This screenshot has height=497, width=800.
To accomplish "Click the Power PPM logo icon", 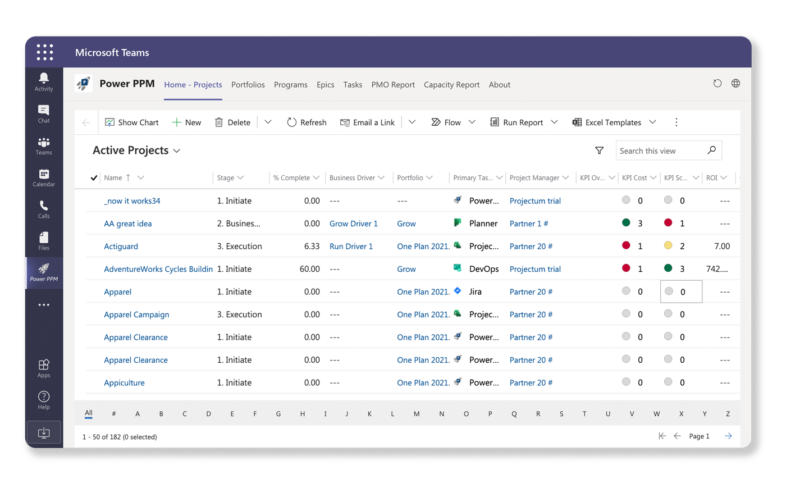I will 83,83.
